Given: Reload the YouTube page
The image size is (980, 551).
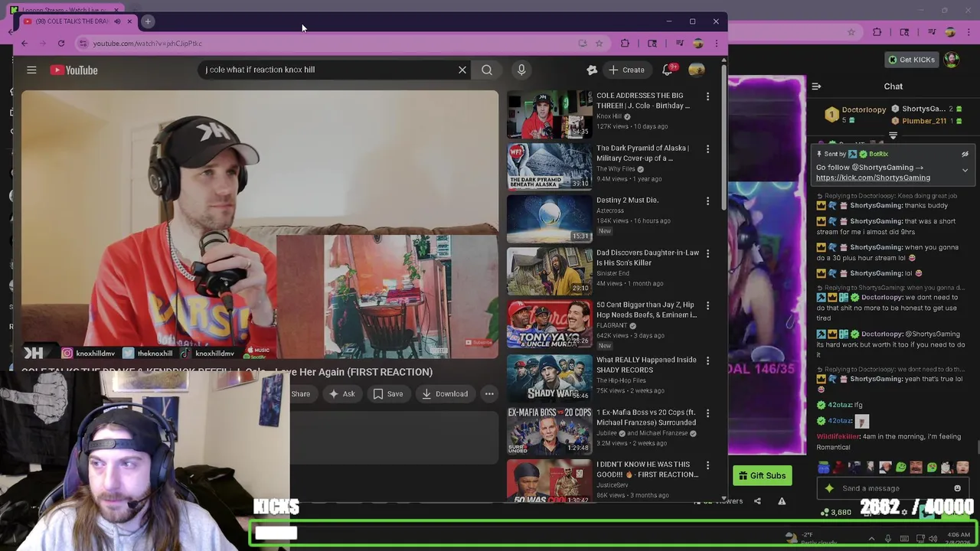Looking at the screenshot, I should click(60, 44).
